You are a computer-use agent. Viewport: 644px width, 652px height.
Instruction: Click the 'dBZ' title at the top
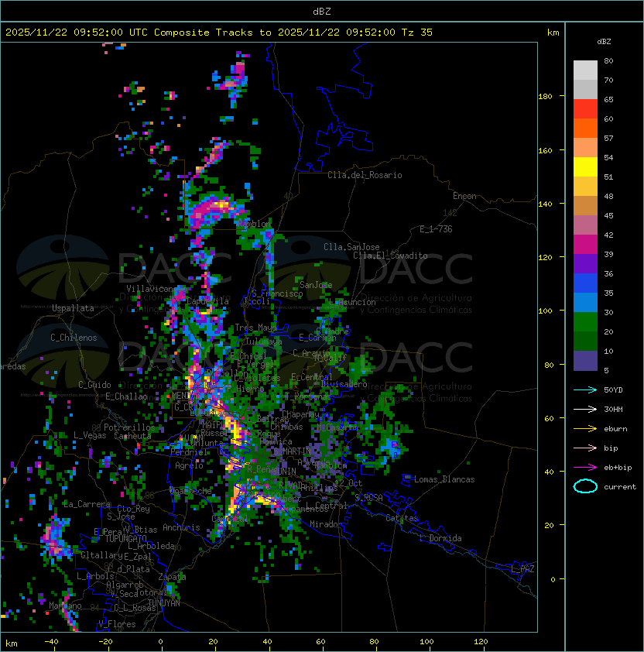tap(322, 12)
